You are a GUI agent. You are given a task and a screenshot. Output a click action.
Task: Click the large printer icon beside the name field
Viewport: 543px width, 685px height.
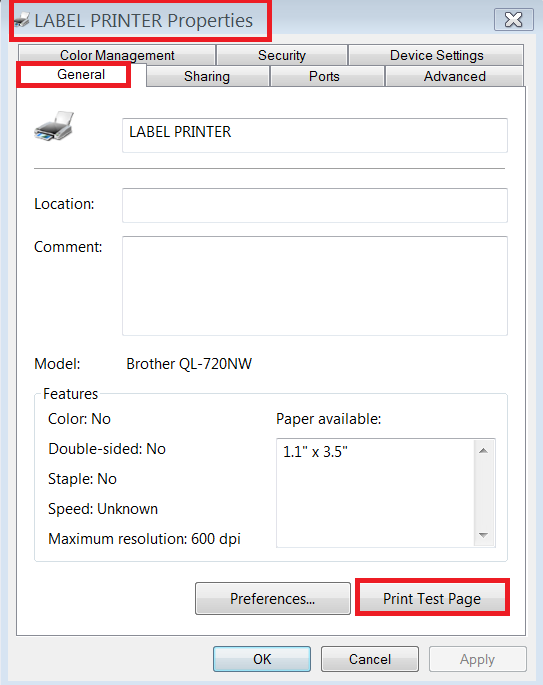[x=54, y=126]
